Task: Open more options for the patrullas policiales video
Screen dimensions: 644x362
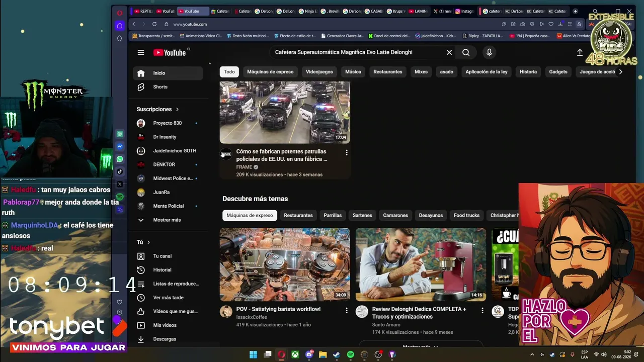Action: pyautogui.click(x=346, y=152)
